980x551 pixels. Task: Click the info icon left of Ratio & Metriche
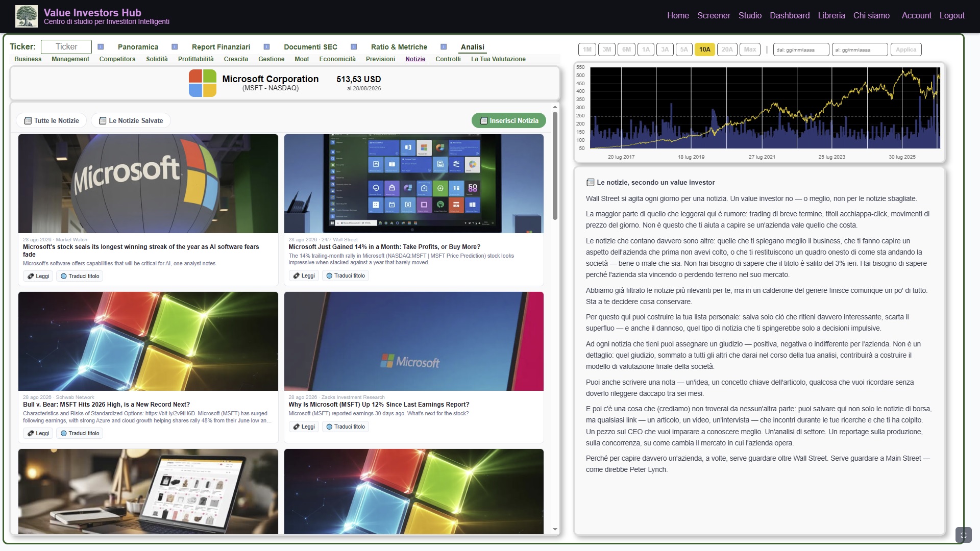pos(354,47)
